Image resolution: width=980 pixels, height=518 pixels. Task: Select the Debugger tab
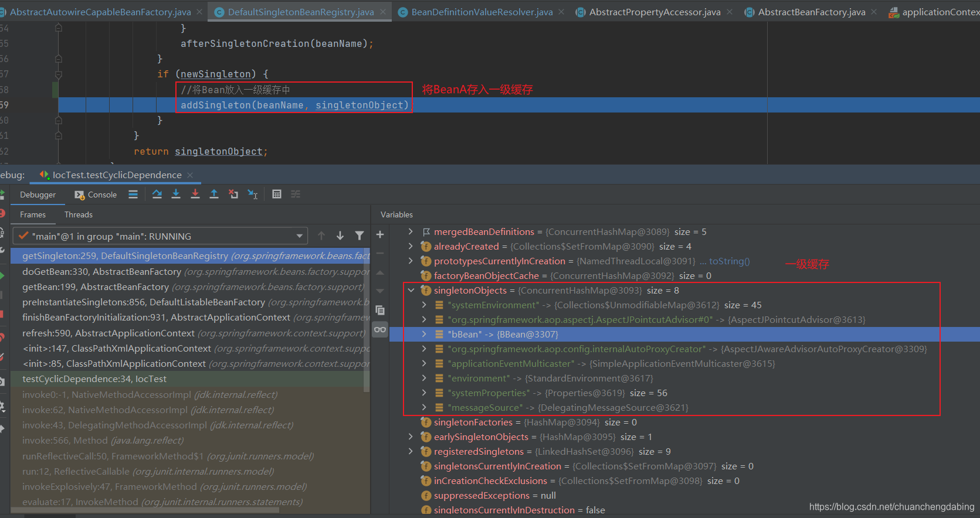pyautogui.click(x=38, y=195)
